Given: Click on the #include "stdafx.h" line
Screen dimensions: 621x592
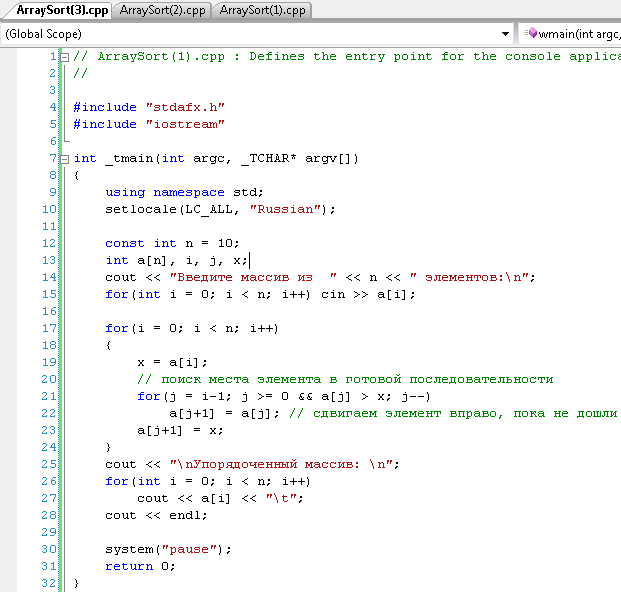Looking at the screenshot, I should click(149, 107).
